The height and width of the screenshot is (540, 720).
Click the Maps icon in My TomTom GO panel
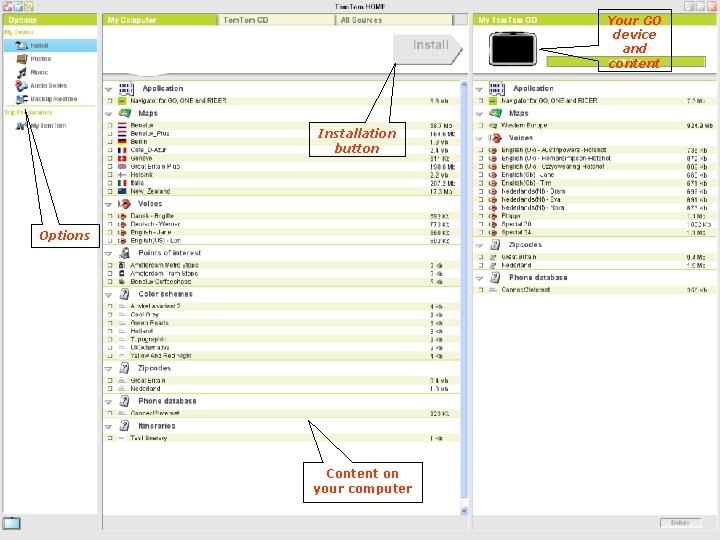click(x=495, y=113)
